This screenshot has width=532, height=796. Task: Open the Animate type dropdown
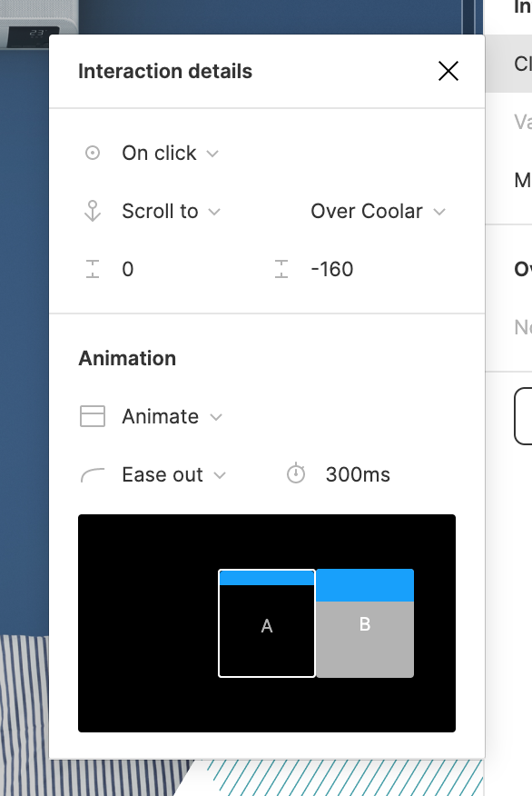(x=172, y=417)
